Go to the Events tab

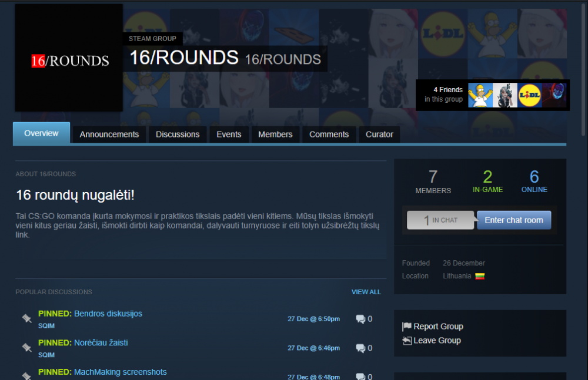tap(229, 134)
